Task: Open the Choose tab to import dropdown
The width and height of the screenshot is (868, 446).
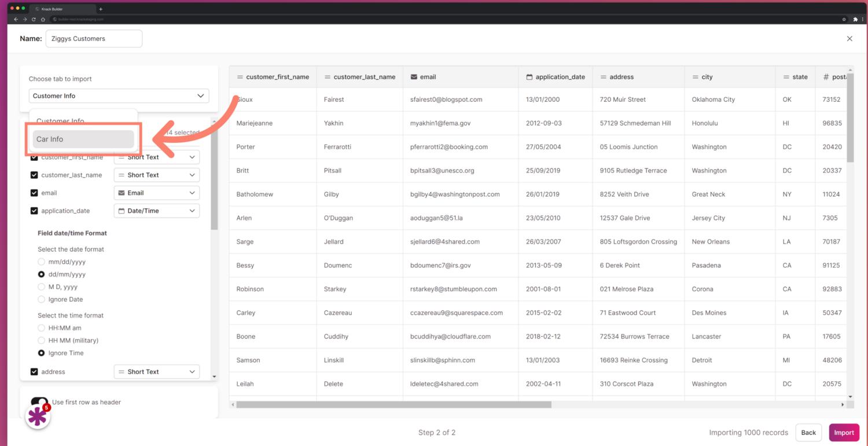Action: [x=119, y=96]
